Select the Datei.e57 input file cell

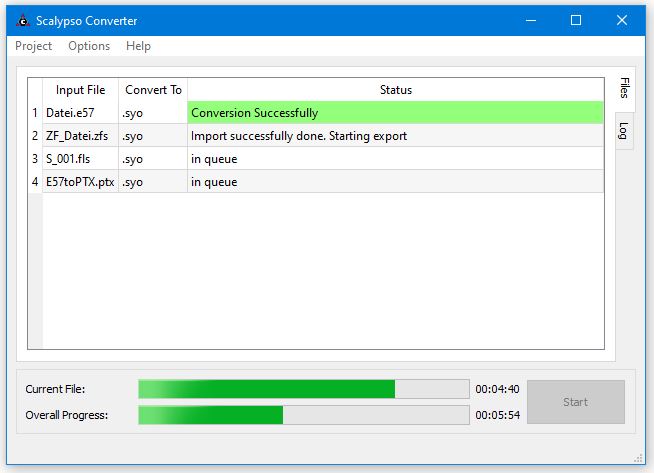coord(80,113)
